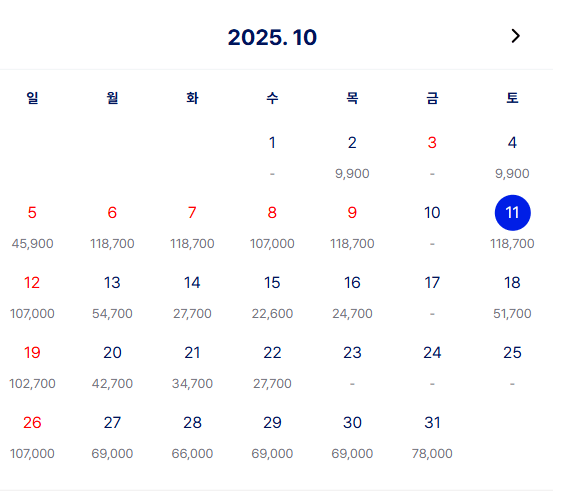Choose October 2 priced 9,900
Screen dimensions: 568x497
(352, 157)
